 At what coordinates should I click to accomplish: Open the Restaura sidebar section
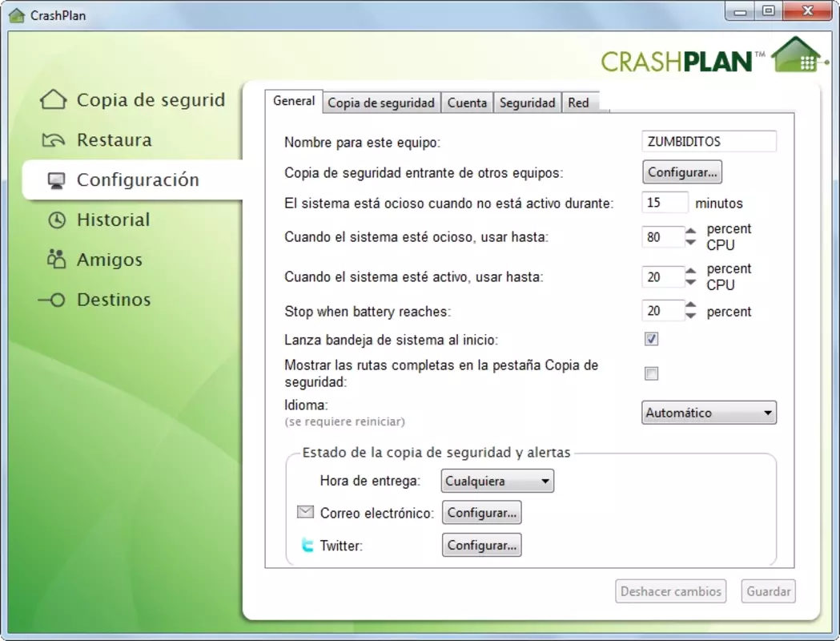114,140
